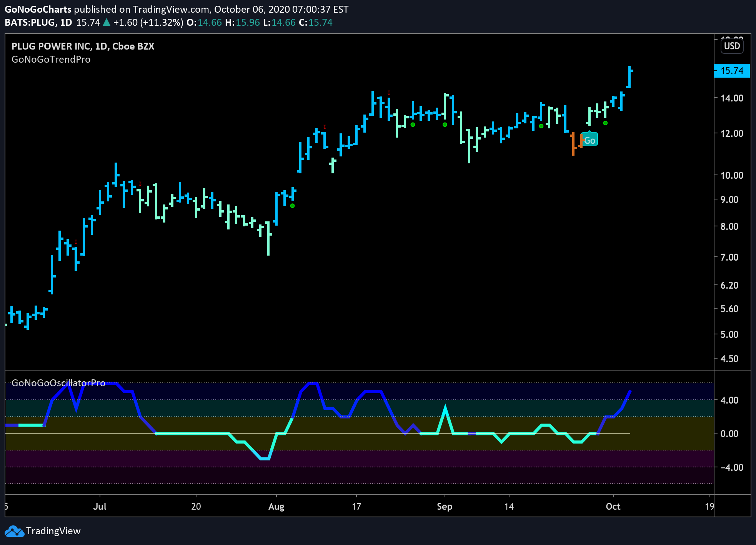Click the C:15.74 close value

pyautogui.click(x=316, y=22)
